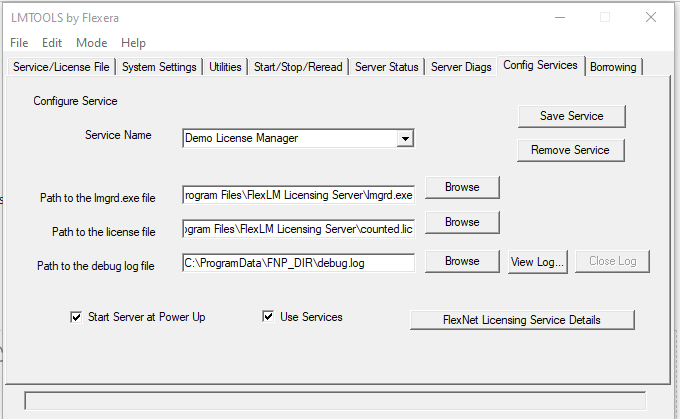This screenshot has width=680, height=419.
Task: Expand the Service Name dropdown
Action: (405, 138)
